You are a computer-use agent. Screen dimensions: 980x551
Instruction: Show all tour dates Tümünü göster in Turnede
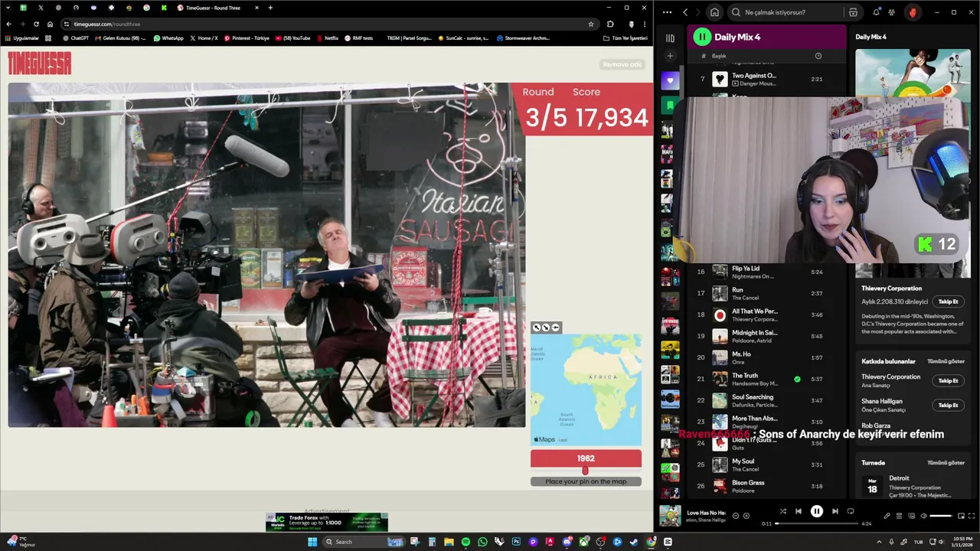[x=946, y=463]
